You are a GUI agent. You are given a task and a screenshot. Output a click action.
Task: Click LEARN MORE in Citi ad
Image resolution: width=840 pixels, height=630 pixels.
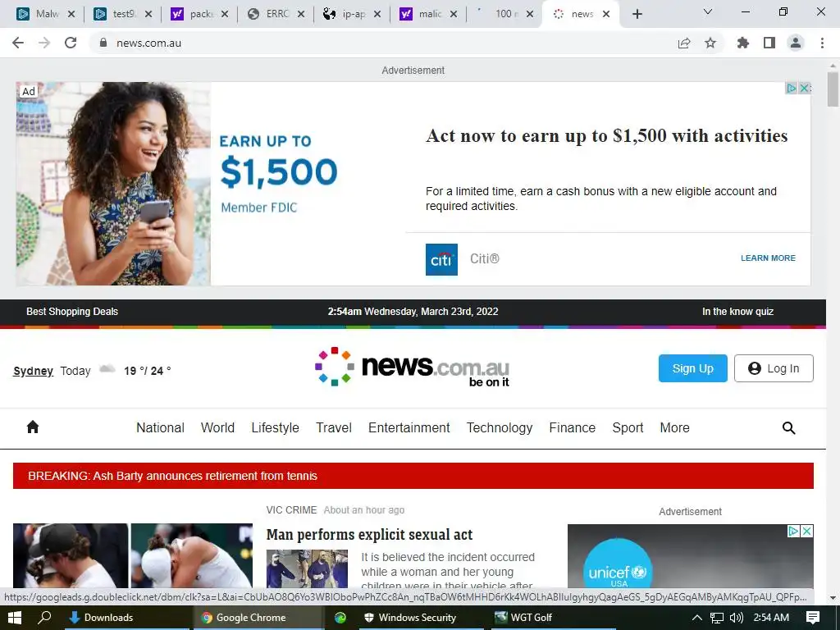click(x=768, y=258)
